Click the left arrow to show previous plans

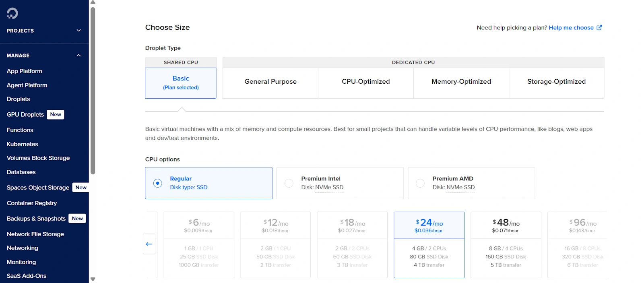click(x=149, y=244)
